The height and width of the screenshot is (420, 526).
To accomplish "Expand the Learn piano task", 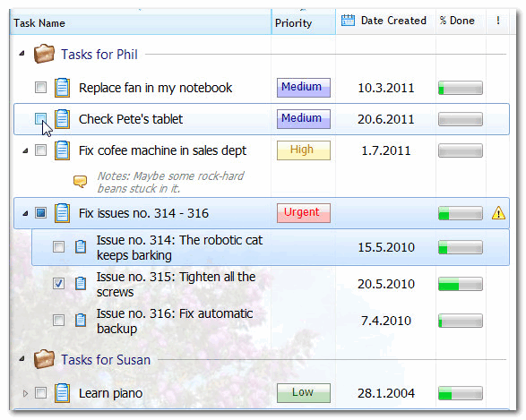I will [25, 393].
